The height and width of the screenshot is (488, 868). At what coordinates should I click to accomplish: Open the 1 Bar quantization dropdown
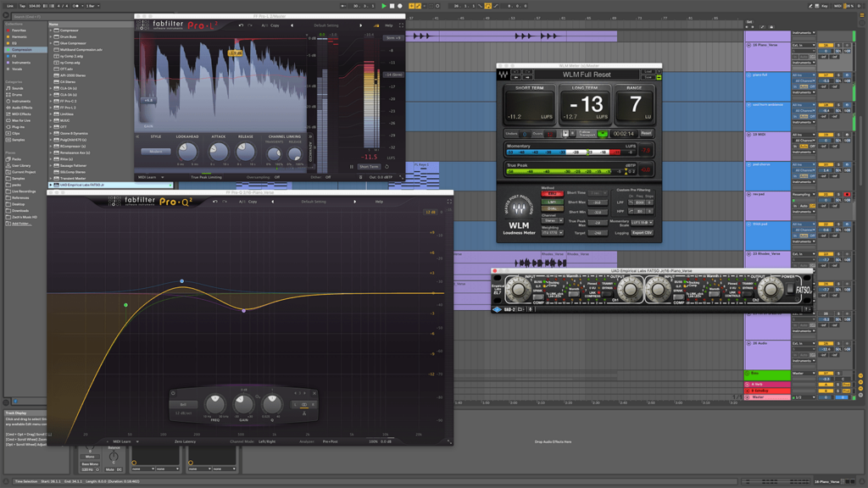(92, 6)
